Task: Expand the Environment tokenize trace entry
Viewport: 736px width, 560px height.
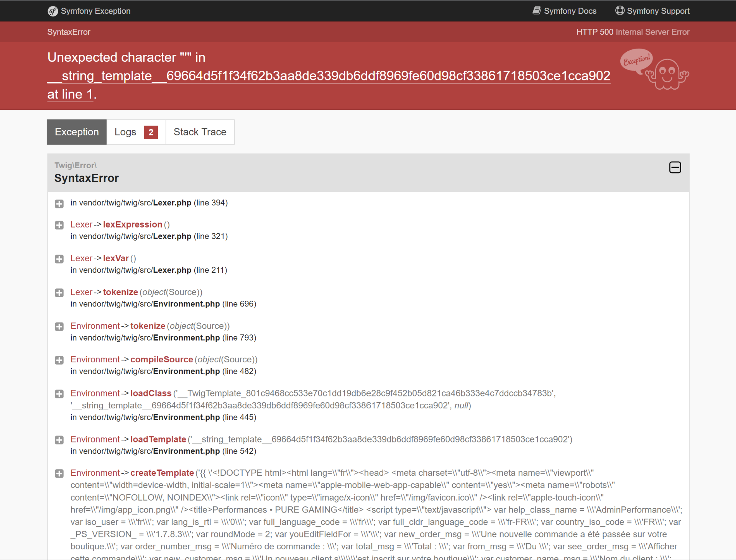Action: coord(59,326)
